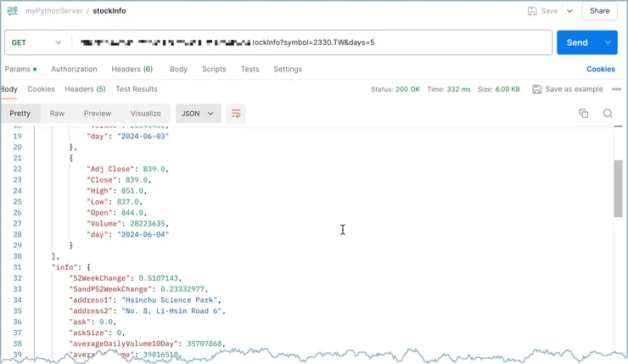628x364 pixels.
Task: Click the "address2" Li-Hsin Road line
Action: pos(148,311)
